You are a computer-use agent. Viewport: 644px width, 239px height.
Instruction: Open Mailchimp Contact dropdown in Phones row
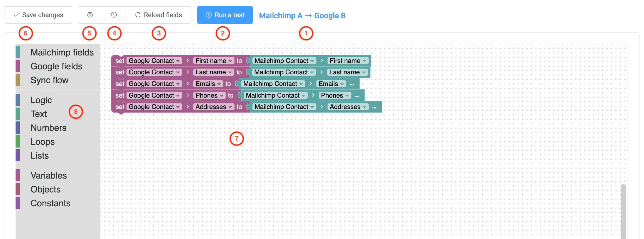pyautogui.click(x=276, y=95)
